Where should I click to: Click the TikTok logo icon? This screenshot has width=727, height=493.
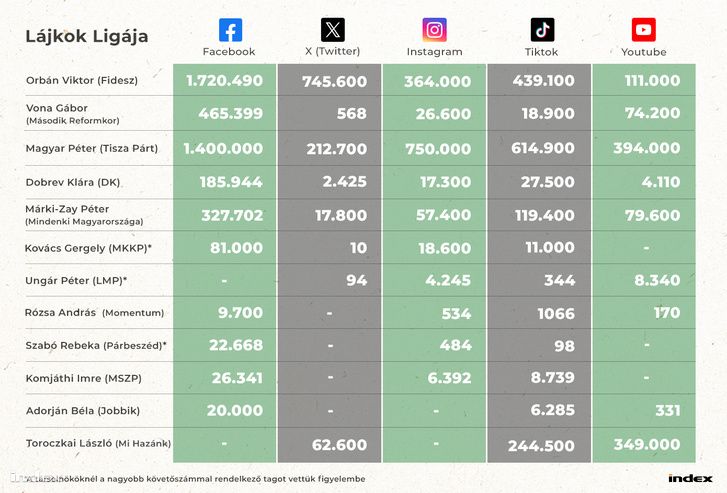(542, 30)
